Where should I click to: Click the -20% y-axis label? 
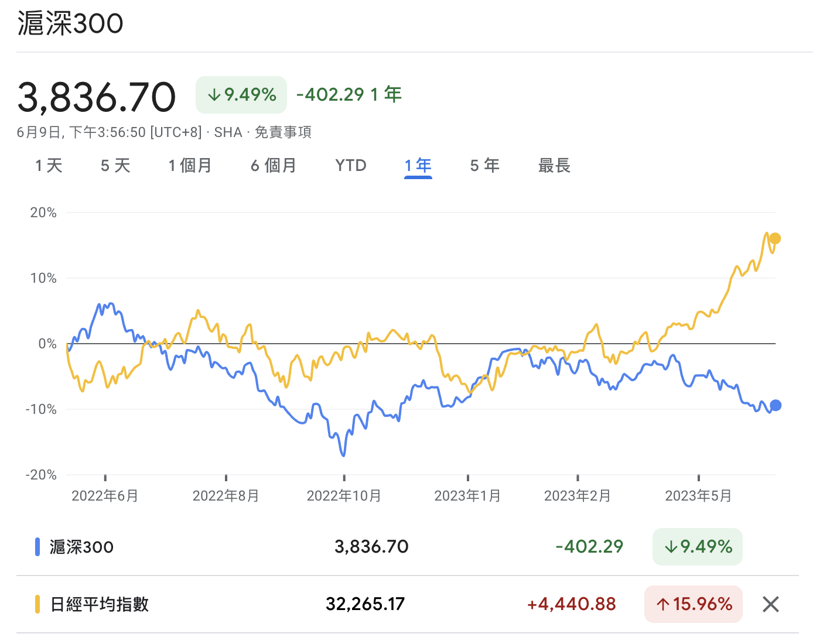(41, 475)
